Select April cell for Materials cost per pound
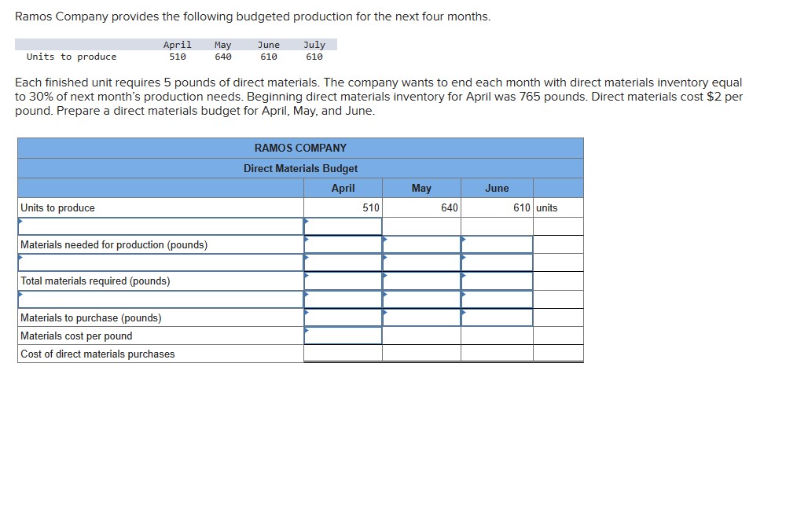Screen dimensions: 797x532 [x=343, y=336]
